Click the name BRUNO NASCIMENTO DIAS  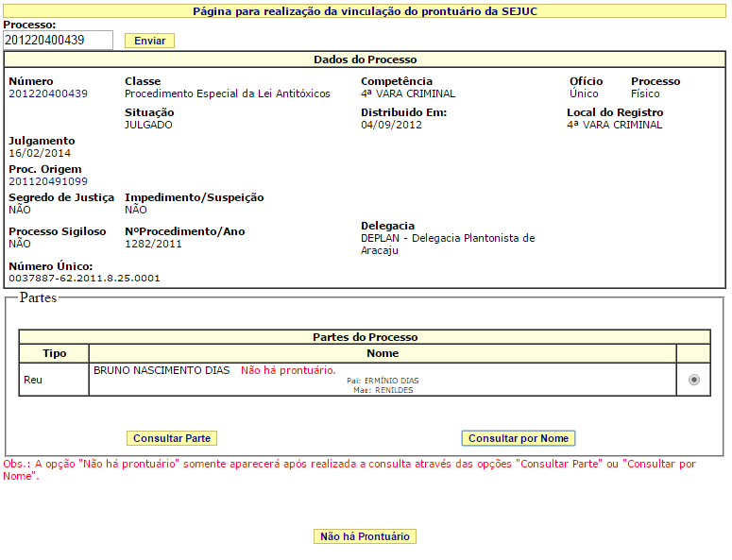pyautogui.click(x=162, y=370)
